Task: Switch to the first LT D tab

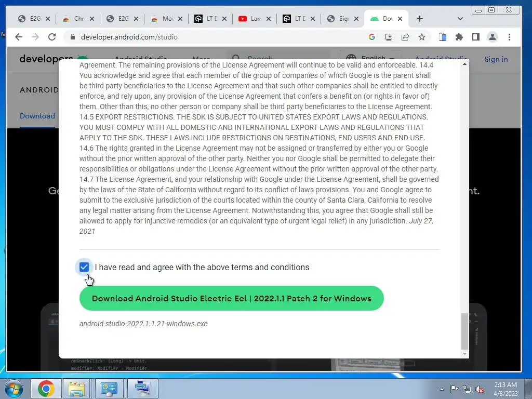Action: (210, 19)
